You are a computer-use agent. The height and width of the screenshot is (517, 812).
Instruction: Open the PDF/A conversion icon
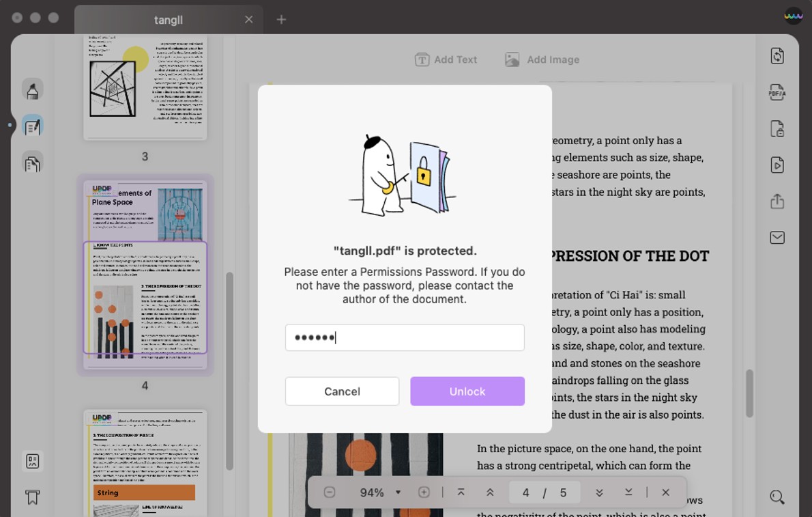(777, 92)
